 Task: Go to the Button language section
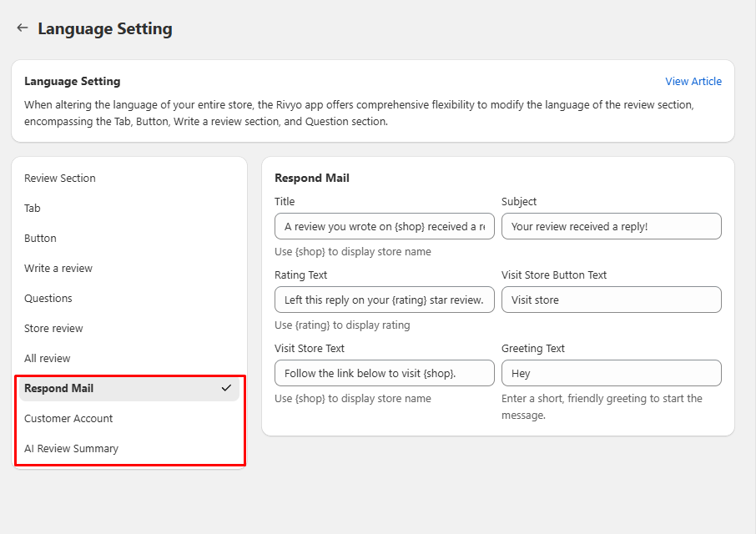(40, 239)
